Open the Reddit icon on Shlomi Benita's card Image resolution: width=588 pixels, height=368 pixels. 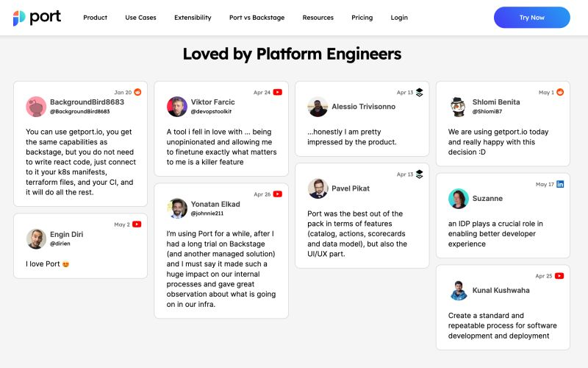[x=560, y=92]
